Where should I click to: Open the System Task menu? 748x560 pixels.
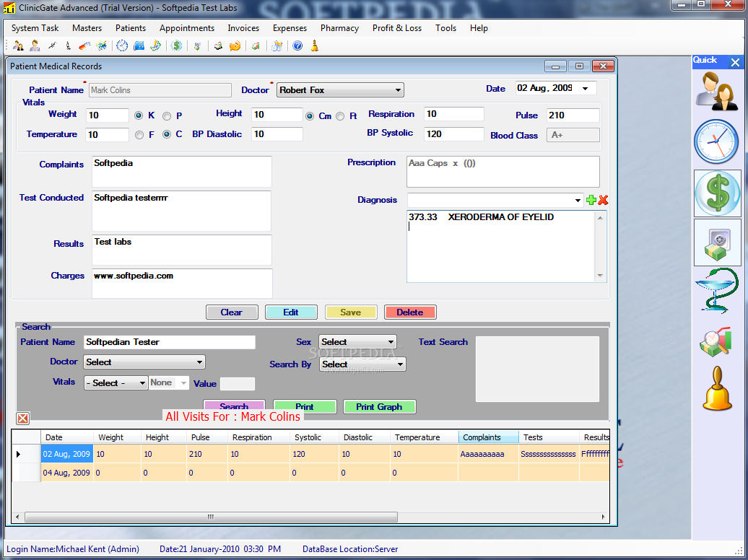(x=35, y=28)
